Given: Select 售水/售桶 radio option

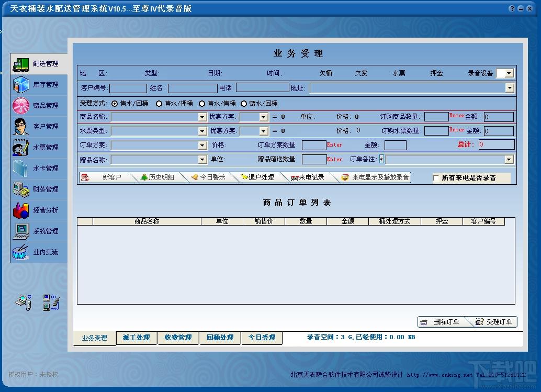Looking at the screenshot, I should click(202, 104).
